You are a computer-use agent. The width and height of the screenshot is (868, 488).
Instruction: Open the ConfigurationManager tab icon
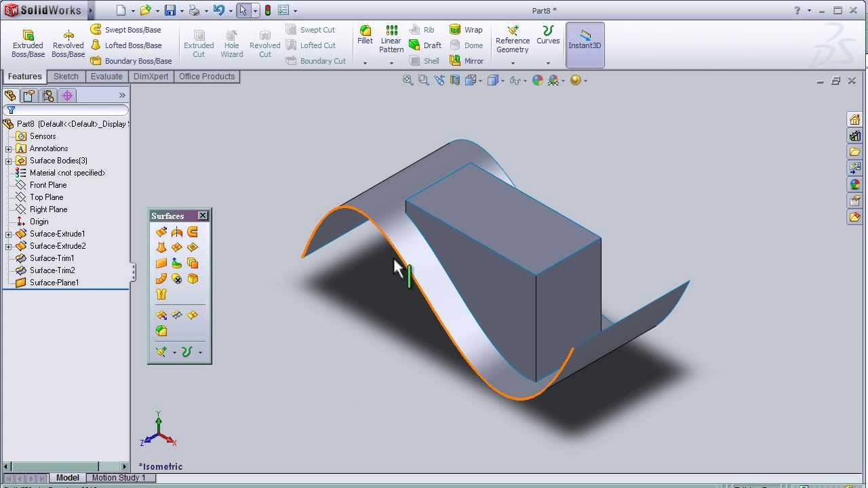pyautogui.click(x=48, y=96)
